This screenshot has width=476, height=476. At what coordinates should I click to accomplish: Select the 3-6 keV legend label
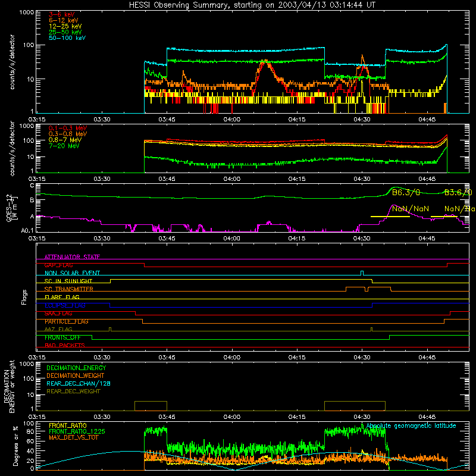62,14
